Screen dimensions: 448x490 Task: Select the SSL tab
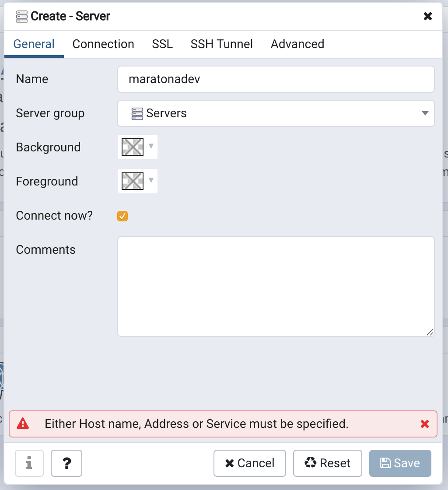coord(162,44)
